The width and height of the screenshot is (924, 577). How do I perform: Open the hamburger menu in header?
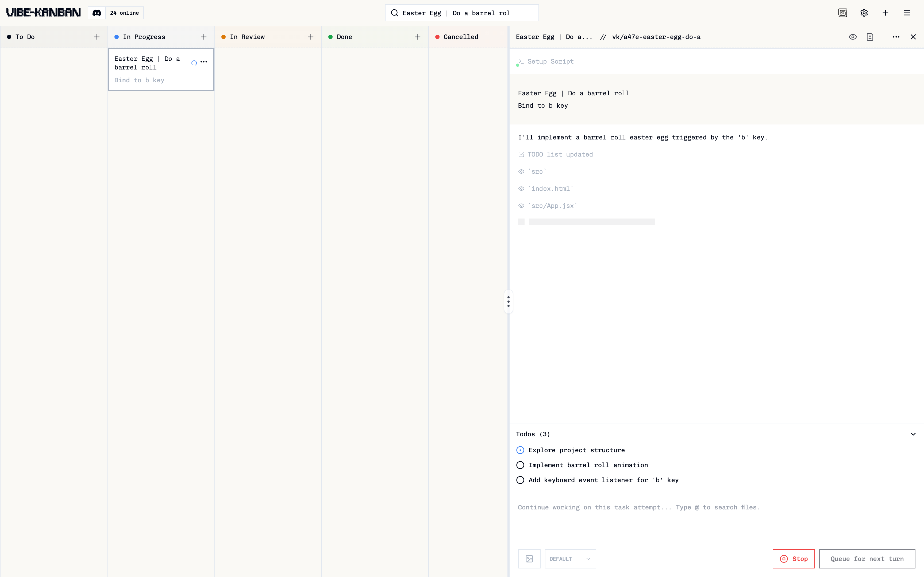[x=907, y=13]
